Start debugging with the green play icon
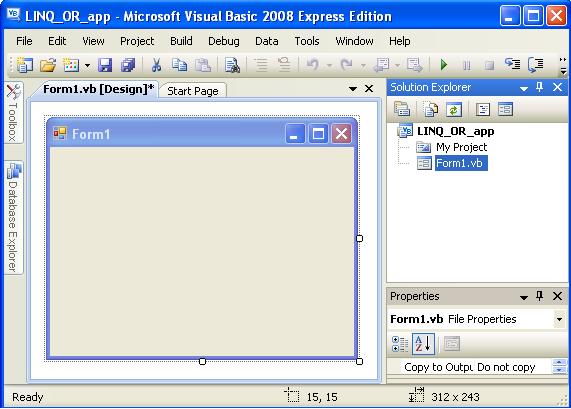This screenshot has height=409, width=571. pyautogui.click(x=444, y=65)
